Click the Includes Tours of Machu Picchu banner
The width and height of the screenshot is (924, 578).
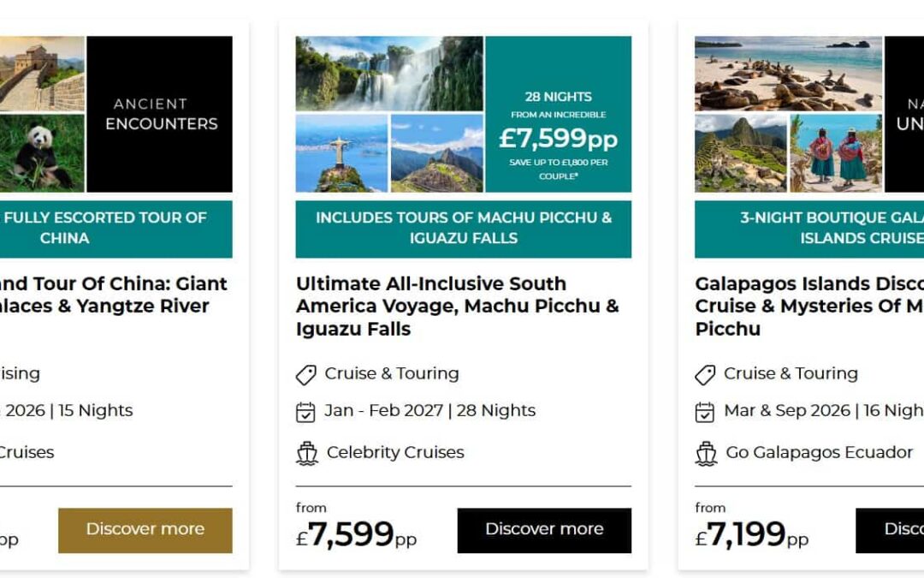click(463, 229)
